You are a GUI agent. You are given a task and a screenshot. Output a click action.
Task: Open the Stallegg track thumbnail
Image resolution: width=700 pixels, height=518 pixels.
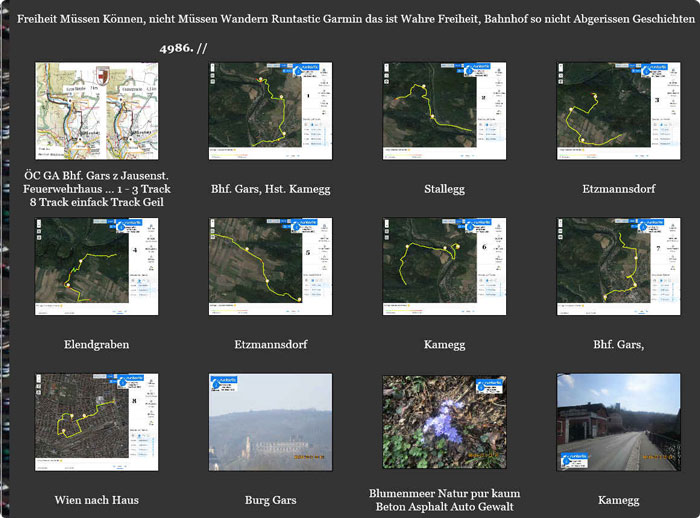click(444, 111)
